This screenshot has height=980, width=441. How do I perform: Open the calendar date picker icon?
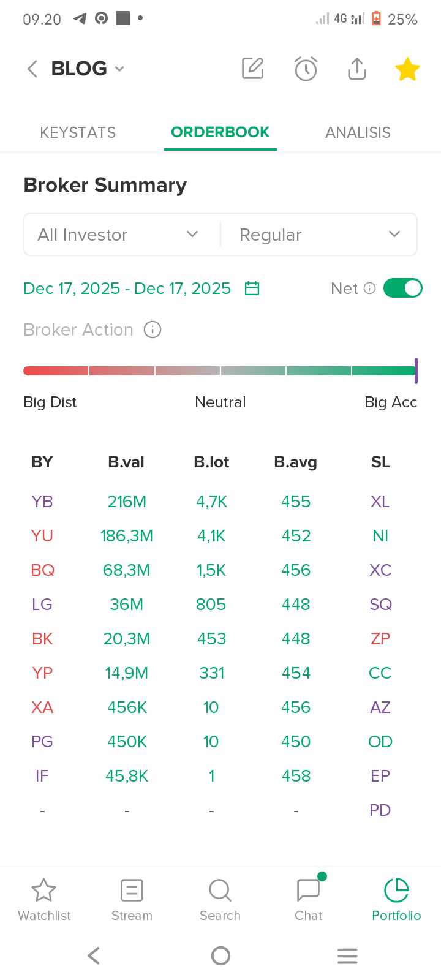252,288
